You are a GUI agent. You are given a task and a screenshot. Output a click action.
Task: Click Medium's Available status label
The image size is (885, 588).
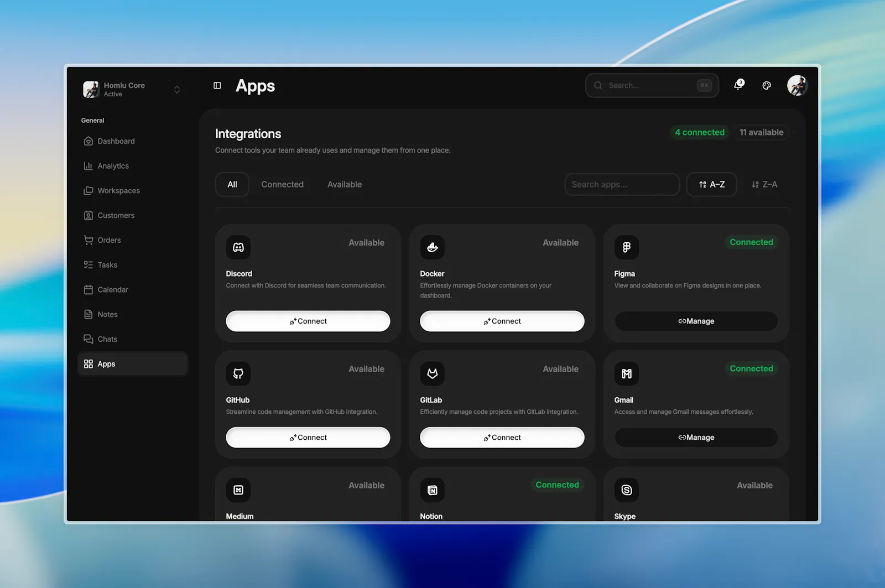366,485
